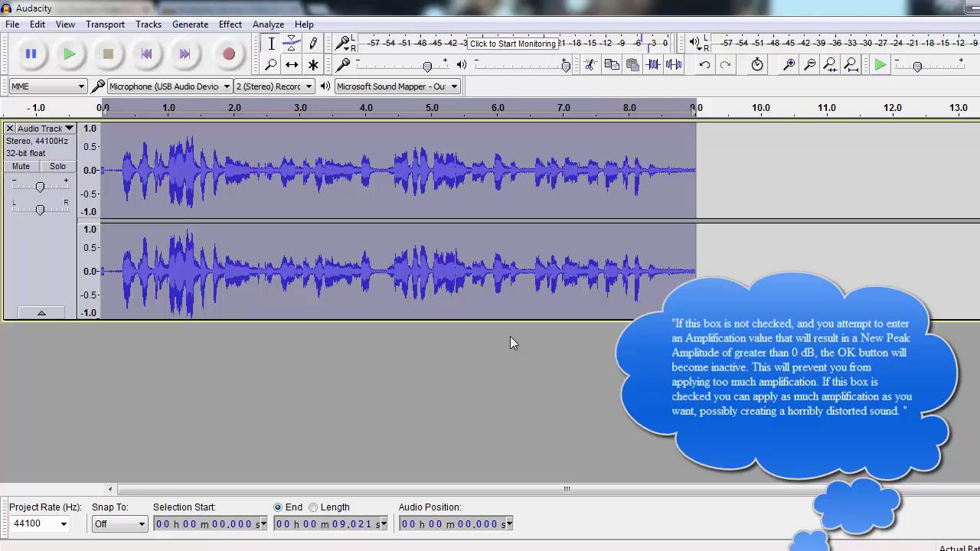The height and width of the screenshot is (551, 980).
Task: Select the Length radio button
Action: 313,507
